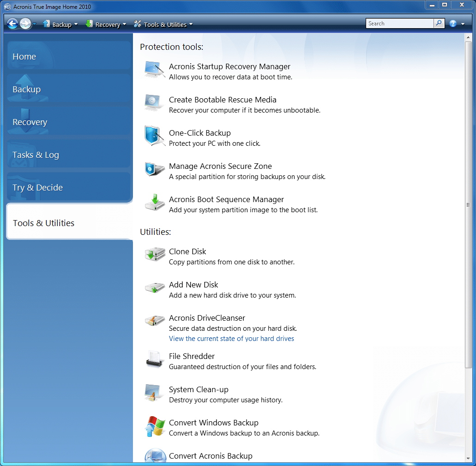The image size is (476, 466).
Task: Open the Acronis DriveCleanser link
Action: pyautogui.click(x=207, y=318)
